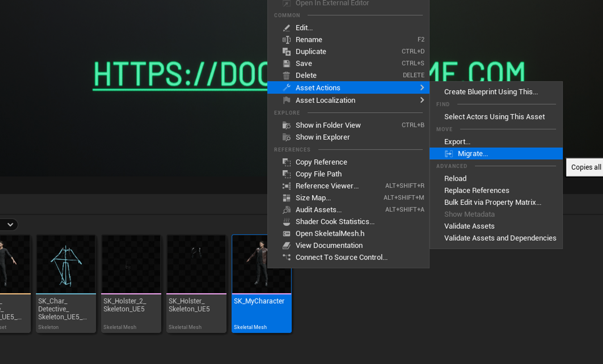Click the Reference Viewer icon

286,186
